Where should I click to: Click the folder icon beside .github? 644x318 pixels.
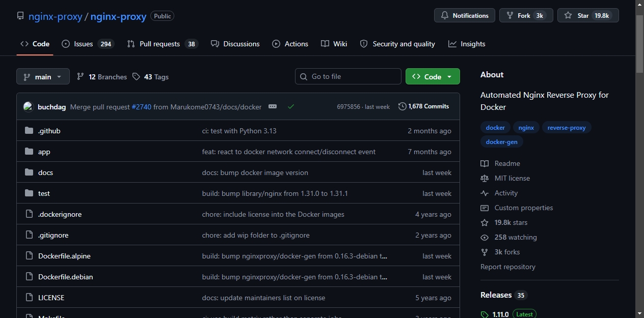tap(29, 131)
